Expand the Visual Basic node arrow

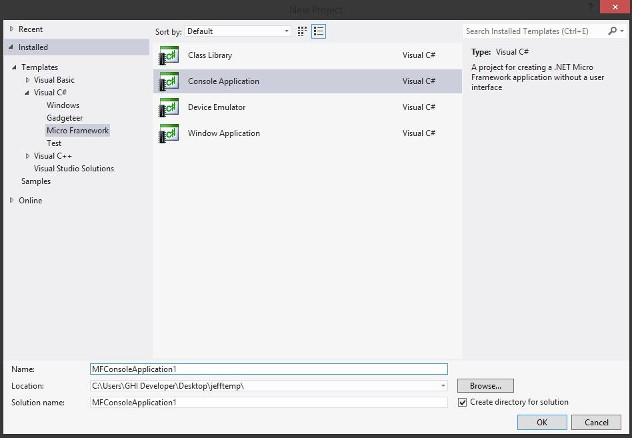[x=27, y=80]
